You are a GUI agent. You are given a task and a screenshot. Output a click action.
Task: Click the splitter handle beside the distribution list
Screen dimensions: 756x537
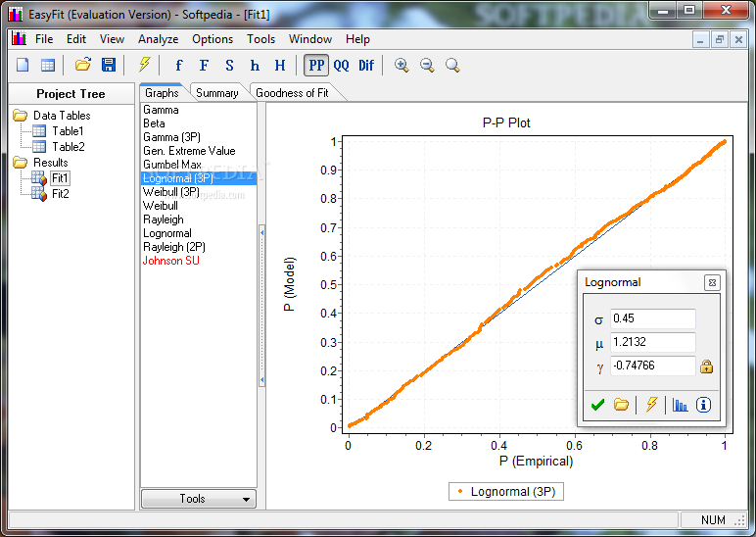point(261,306)
